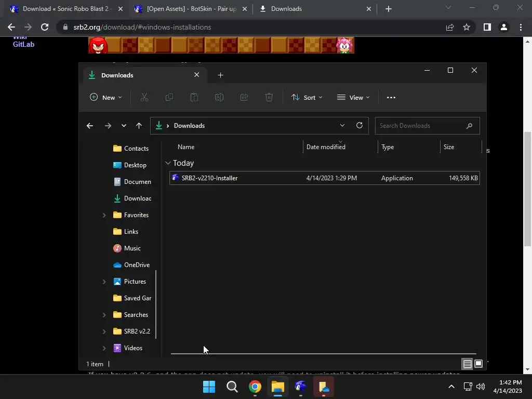Select Documents in navigation pane
Viewport: 532px width, 399px height.
tap(131, 181)
